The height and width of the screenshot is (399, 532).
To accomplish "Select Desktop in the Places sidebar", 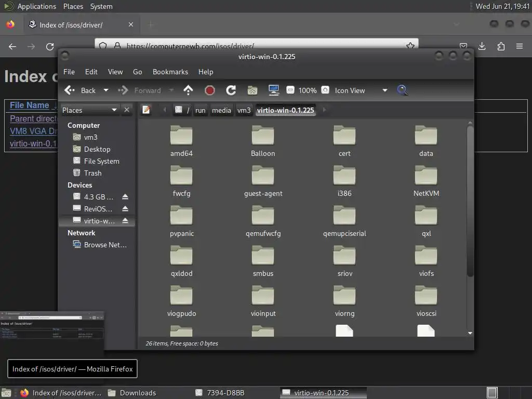I will (x=97, y=149).
